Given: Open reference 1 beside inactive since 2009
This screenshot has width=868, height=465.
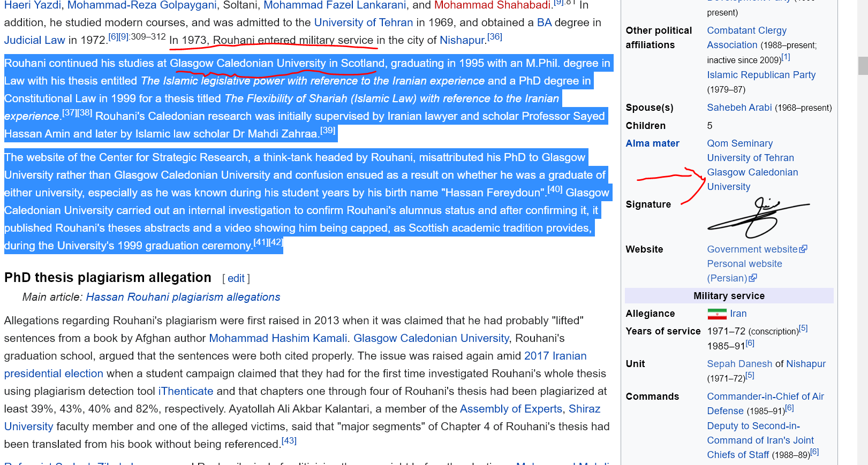Looking at the screenshot, I should [x=786, y=57].
